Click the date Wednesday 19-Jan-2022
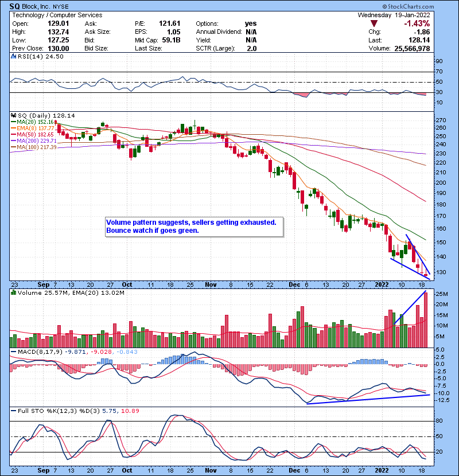Viewport: 459px width, 476px height. tap(394, 15)
